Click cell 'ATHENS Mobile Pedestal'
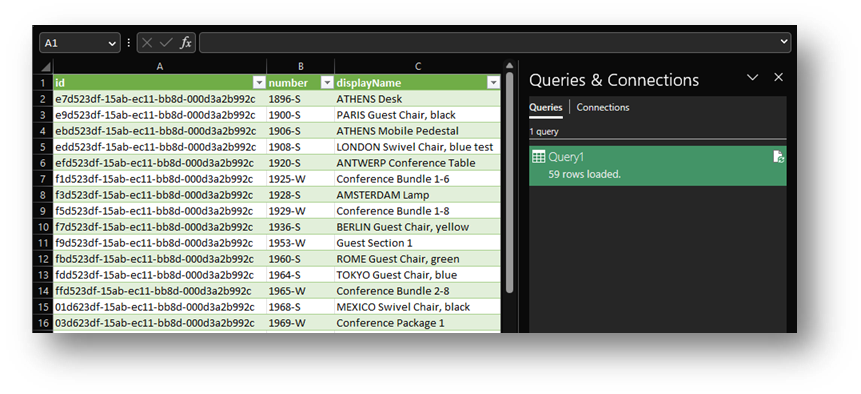This screenshot has height=394, width=861. tap(418, 131)
